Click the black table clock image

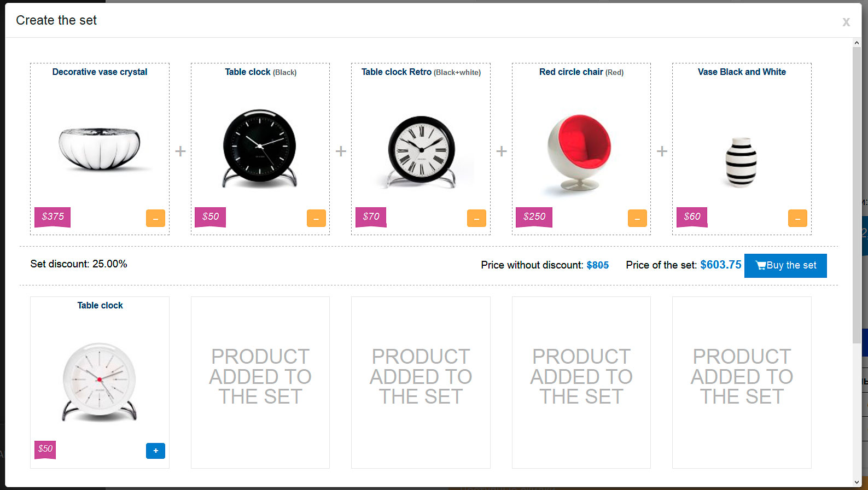pos(260,149)
